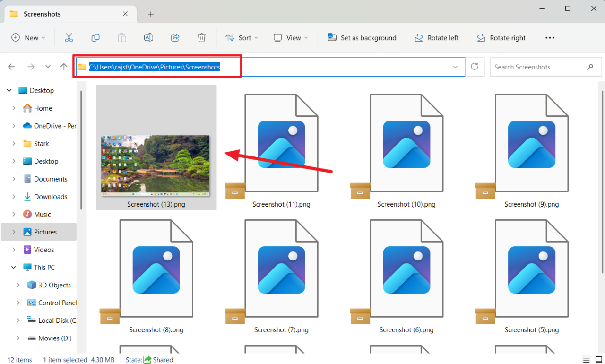Screen dimensions: 605x364
Task: Select Pictures in navigation pane
Action: click(x=39, y=232)
